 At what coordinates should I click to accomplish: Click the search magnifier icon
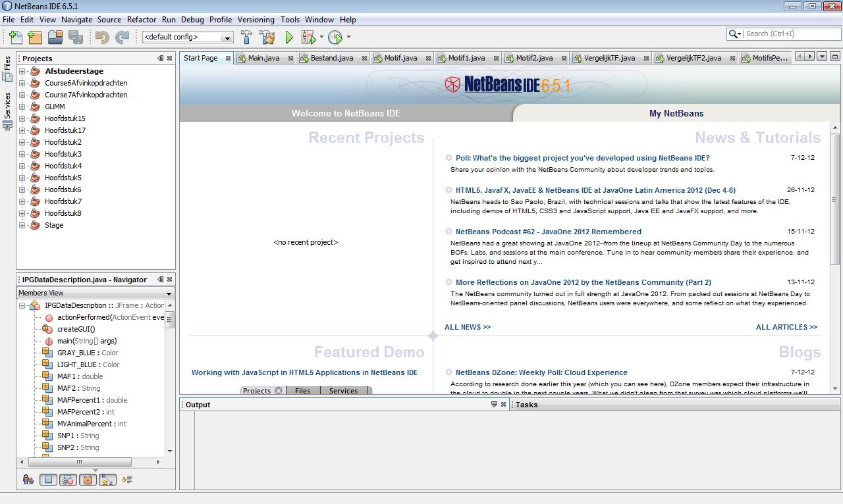(x=734, y=34)
